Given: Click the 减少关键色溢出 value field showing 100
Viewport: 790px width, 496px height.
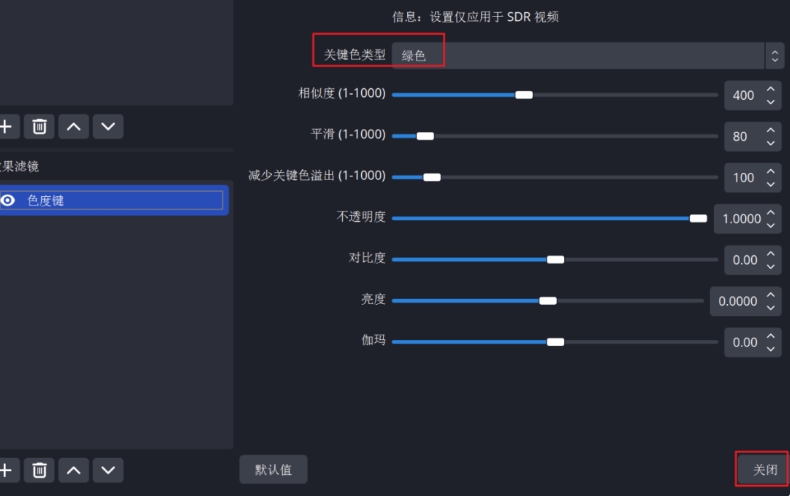Looking at the screenshot, I should point(744,177).
